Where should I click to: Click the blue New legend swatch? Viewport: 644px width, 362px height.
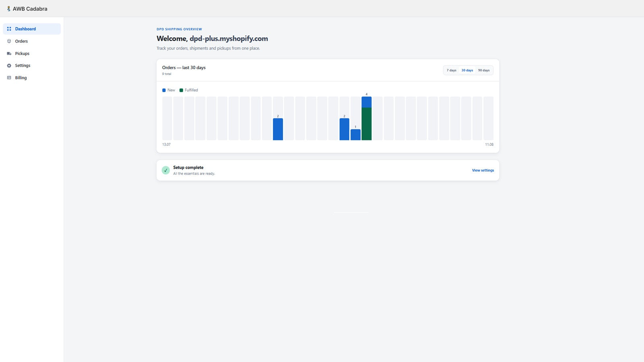coord(164,90)
